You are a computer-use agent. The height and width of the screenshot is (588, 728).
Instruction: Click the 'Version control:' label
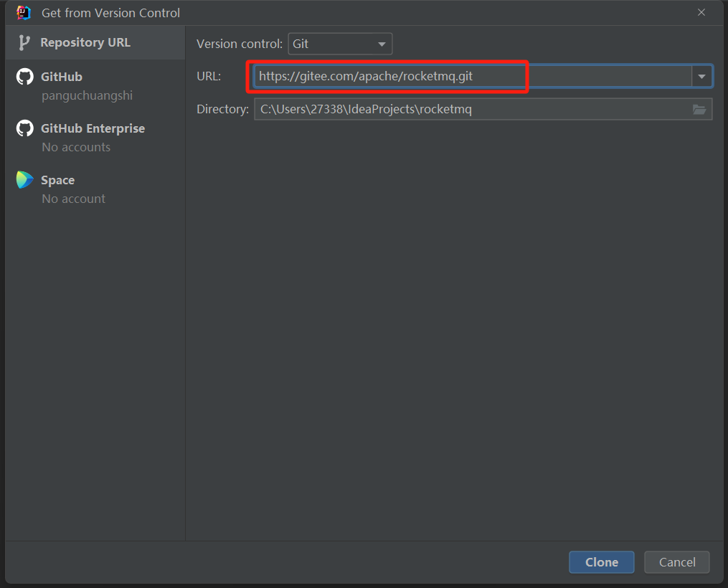239,44
